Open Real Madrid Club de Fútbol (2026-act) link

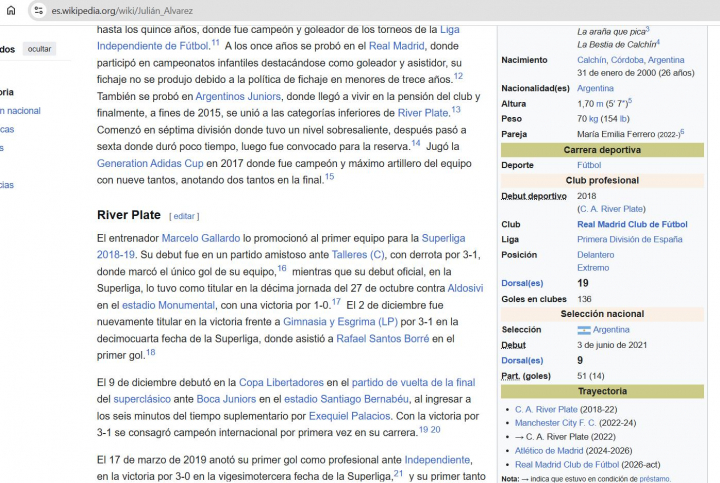tap(567, 465)
